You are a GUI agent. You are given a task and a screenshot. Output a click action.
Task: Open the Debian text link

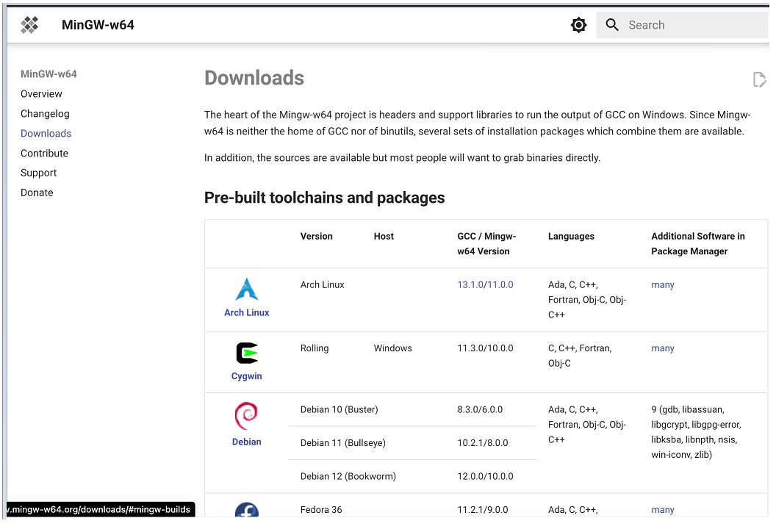point(246,442)
